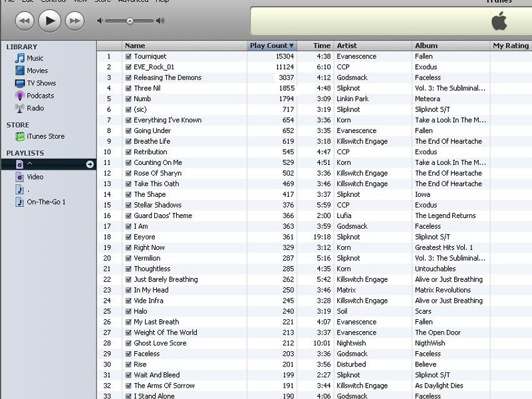
Task: Click artist Disturbed
Action: [351, 364]
